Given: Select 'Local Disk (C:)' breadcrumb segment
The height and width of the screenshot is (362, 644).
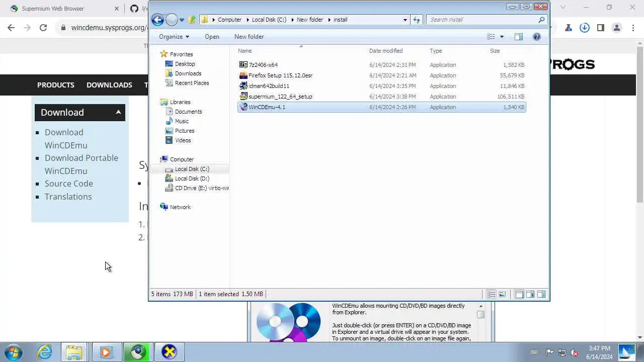Looking at the screenshot, I should tap(269, 20).
